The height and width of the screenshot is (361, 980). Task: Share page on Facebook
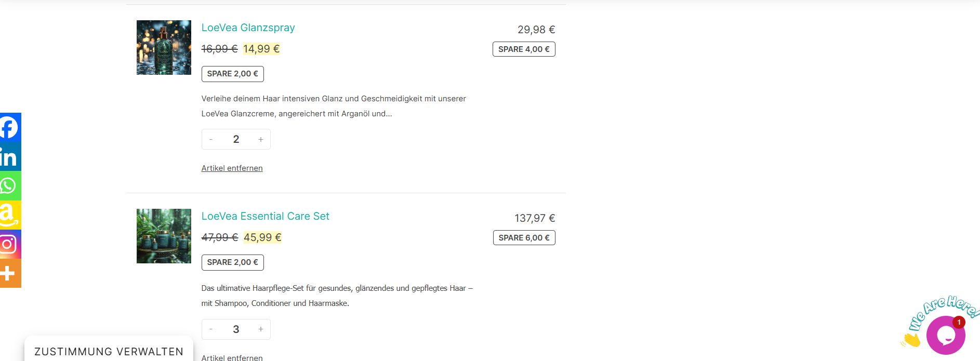(9, 127)
